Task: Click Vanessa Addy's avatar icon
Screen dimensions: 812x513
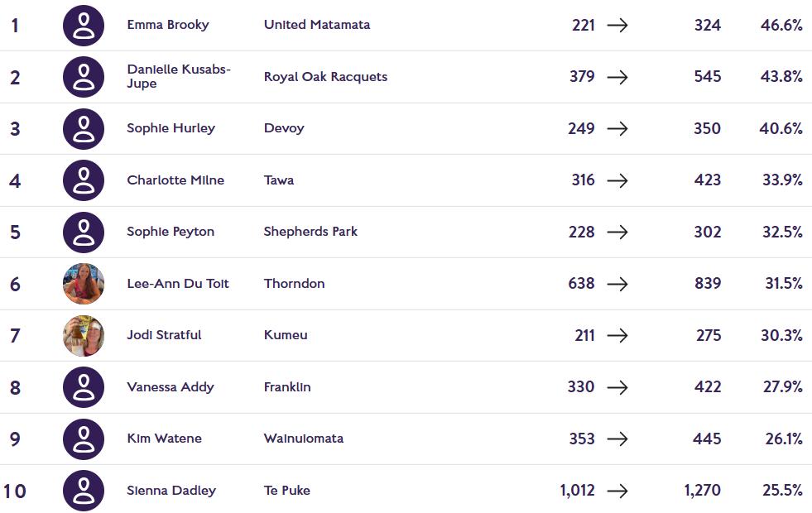Action: pyautogui.click(x=84, y=387)
